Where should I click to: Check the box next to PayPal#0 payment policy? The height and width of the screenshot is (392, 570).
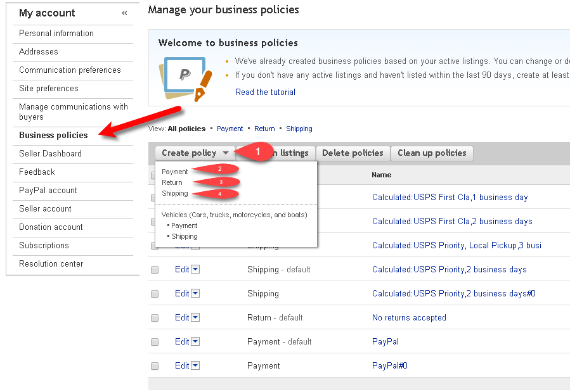point(154,365)
